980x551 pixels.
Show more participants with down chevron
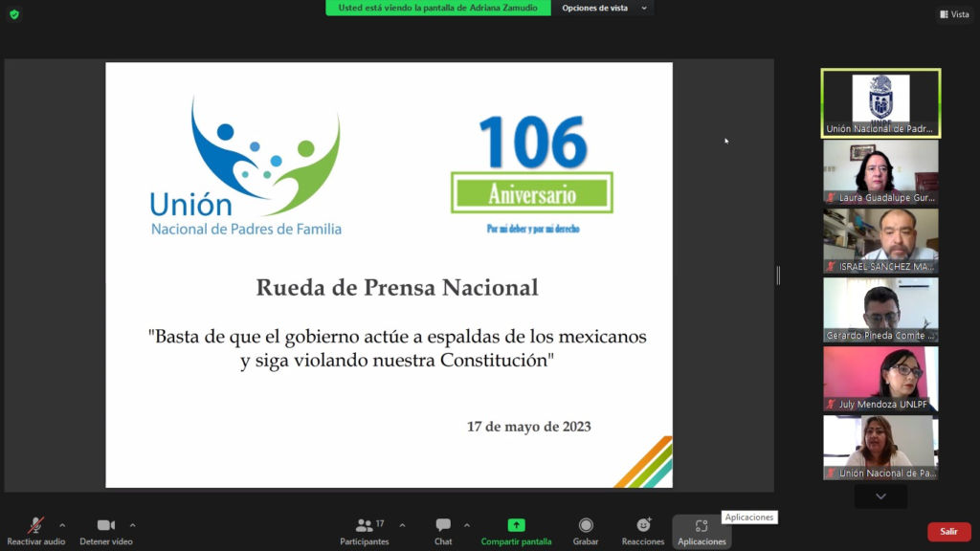pos(880,496)
